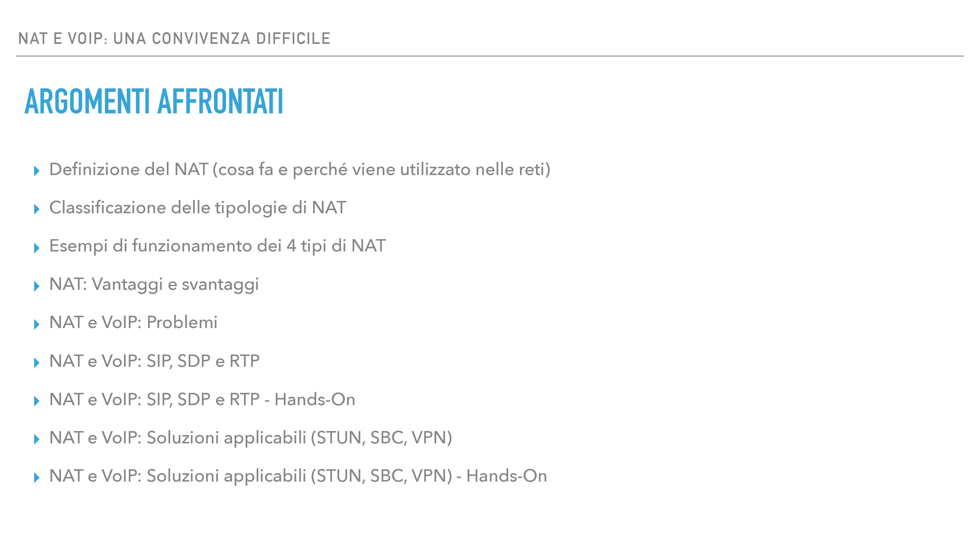Click NAT: Vantaggi e svantaggi text
This screenshot has width=980, height=551.
coord(154,284)
